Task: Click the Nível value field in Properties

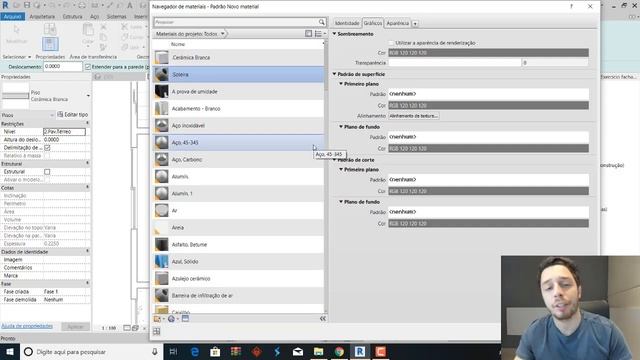Action: (x=64, y=132)
